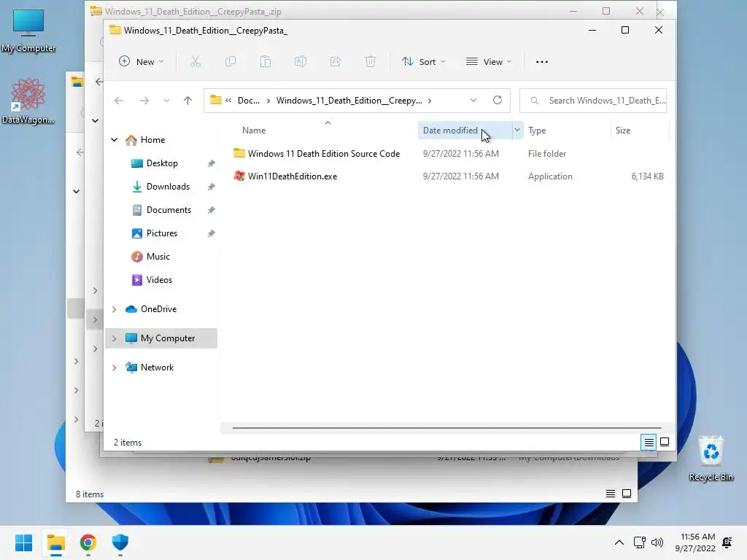747x560 pixels.
Task: Click the taskbar clock and date
Action: tap(695, 542)
